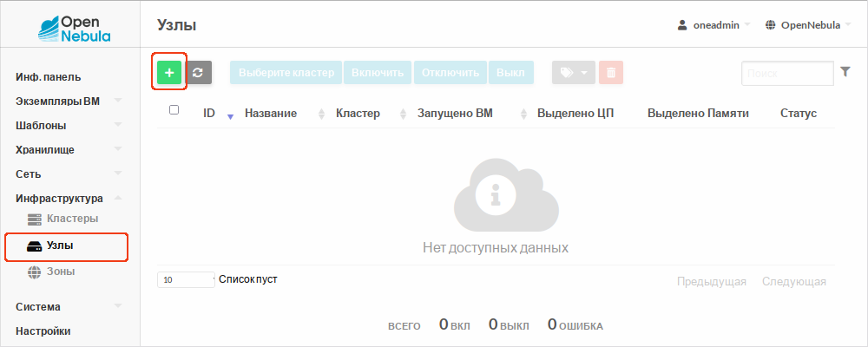This screenshot has height=347, width=868.
Task: Open Инф. панель dashboard
Action: pyautogui.click(x=49, y=77)
